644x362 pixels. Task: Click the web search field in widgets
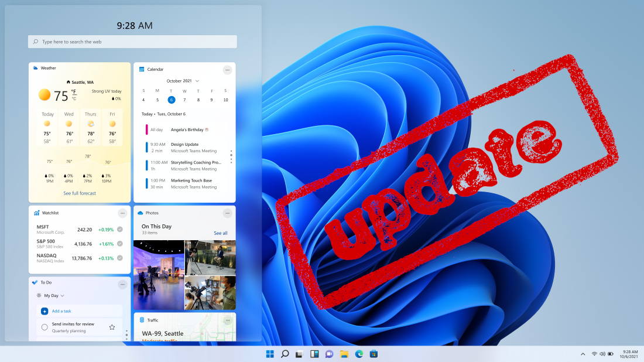132,42
